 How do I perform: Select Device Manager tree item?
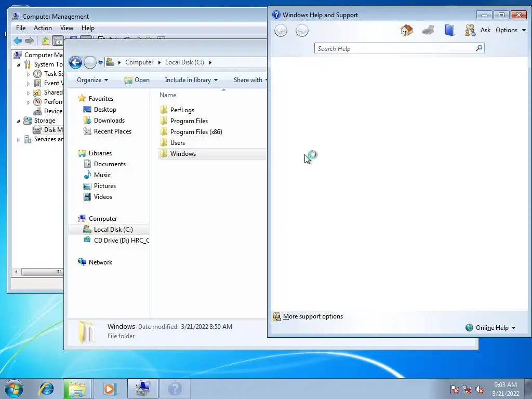[x=48, y=111]
